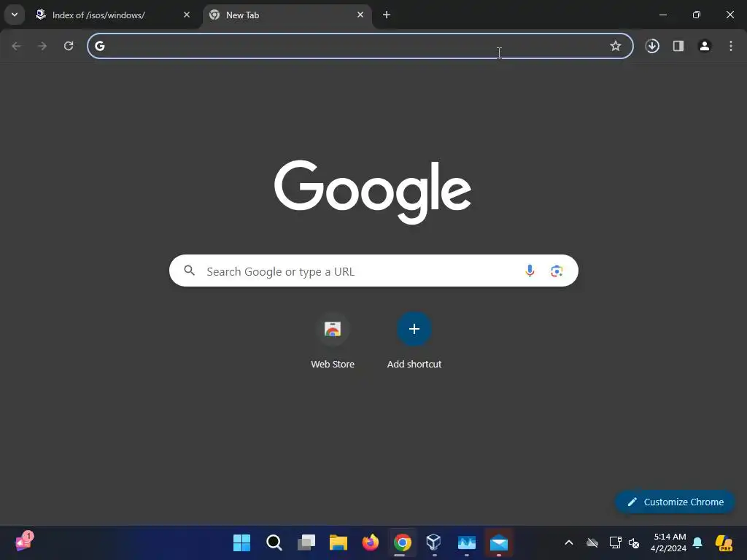The image size is (747, 560).
Task: Open Copilot preview icon in taskbar corner
Action: [x=724, y=542]
